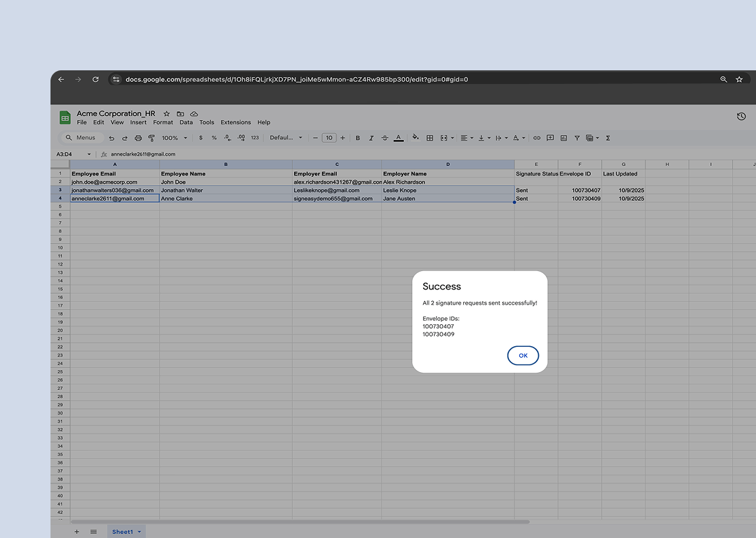Select cell containing john.doe@acmecorp.com
Image resolution: width=756 pixels, height=538 pixels.
[115, 182]
